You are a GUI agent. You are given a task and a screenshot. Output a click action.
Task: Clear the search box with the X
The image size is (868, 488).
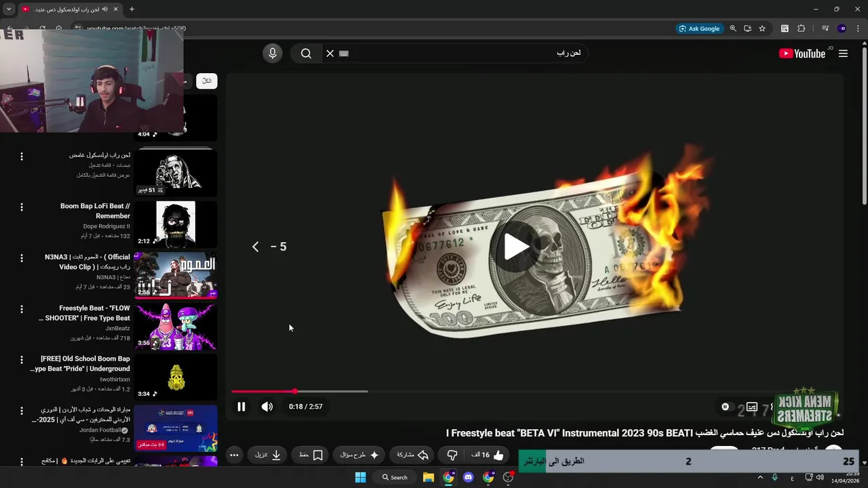click(x=330, y=54)
